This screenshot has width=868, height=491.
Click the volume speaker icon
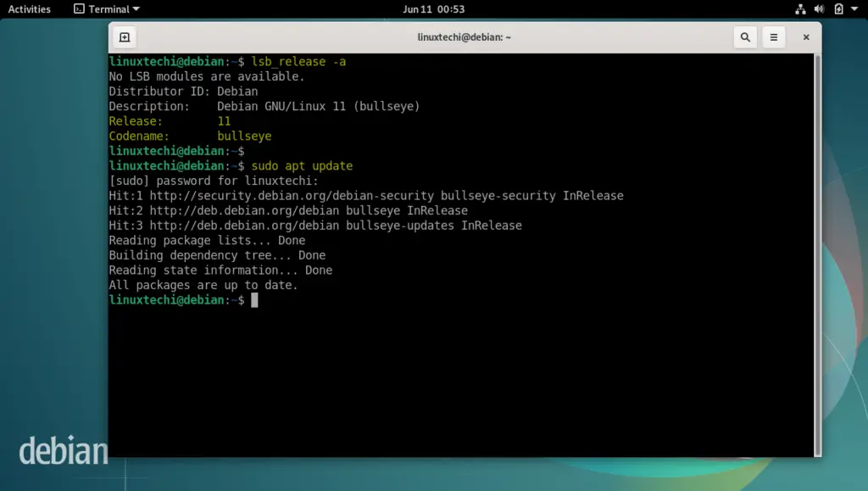click(x=820, y=8)
